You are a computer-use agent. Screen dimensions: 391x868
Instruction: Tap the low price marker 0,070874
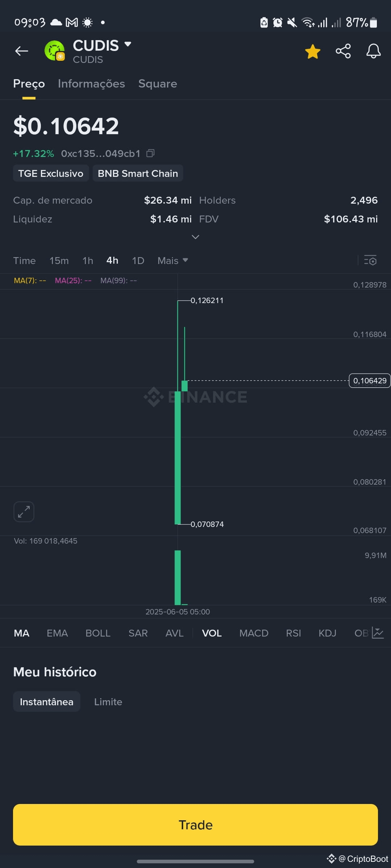[207, 524]
